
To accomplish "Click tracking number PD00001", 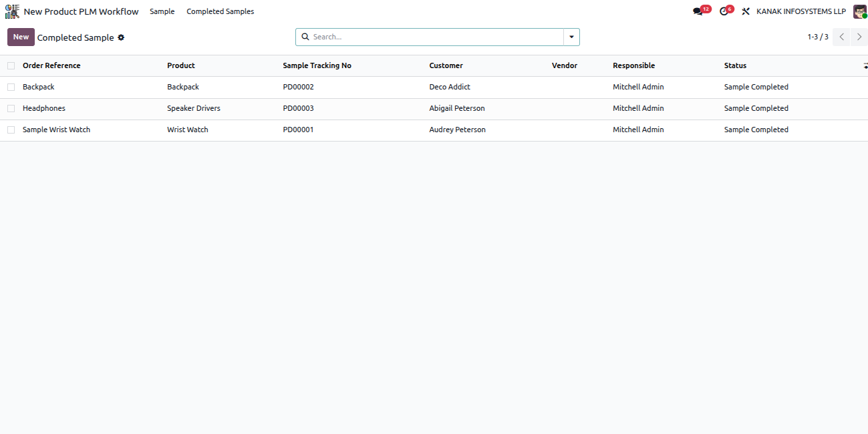I will 299,130.
